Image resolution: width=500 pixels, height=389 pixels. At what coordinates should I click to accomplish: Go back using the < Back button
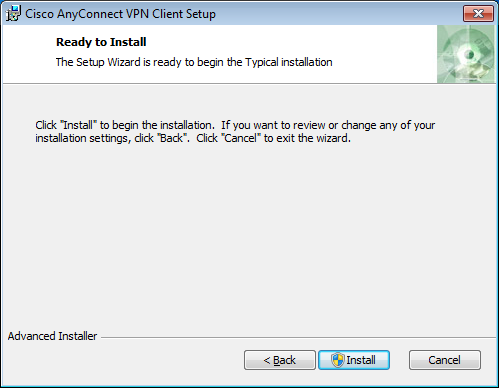click(x=280, y=360)
